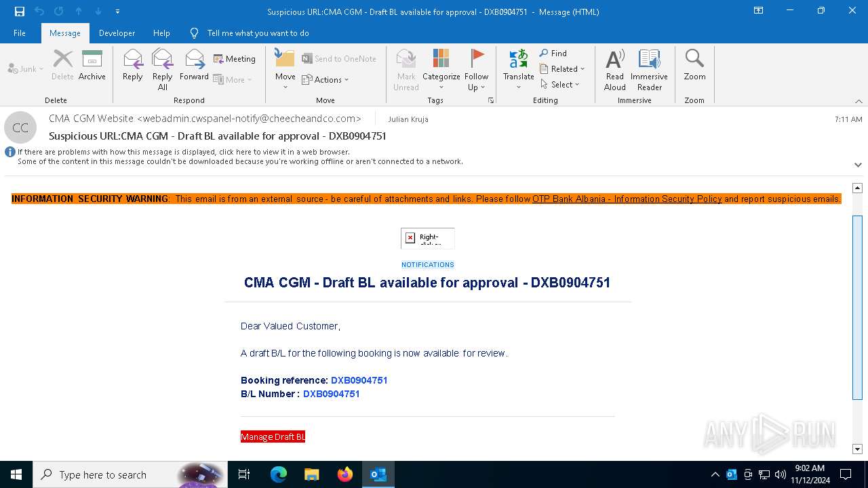Open the Windows Start menu
Image resolution: width=868 pixels, height=488 pixels.
pyautogui.click(x=16, y=474)
